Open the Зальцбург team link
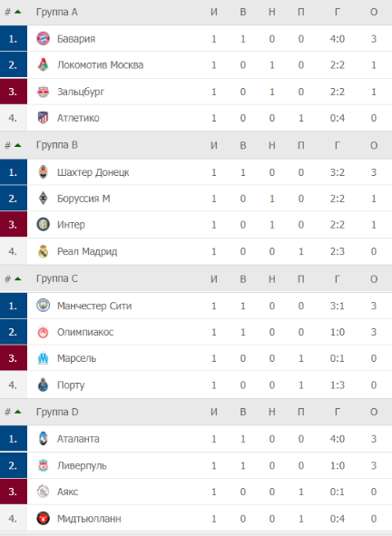This screenshot has width=392, height=536. 81,92
